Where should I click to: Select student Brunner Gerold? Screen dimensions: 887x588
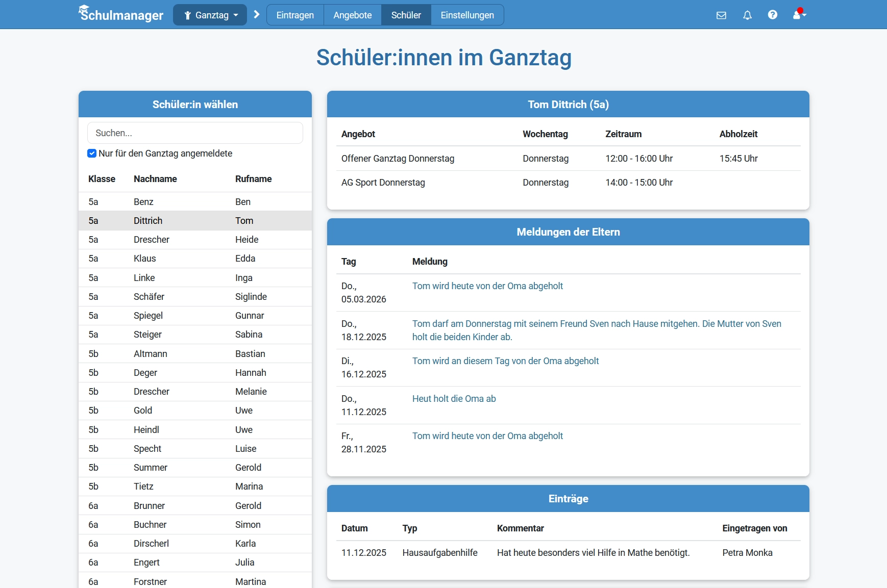point(195,505)
